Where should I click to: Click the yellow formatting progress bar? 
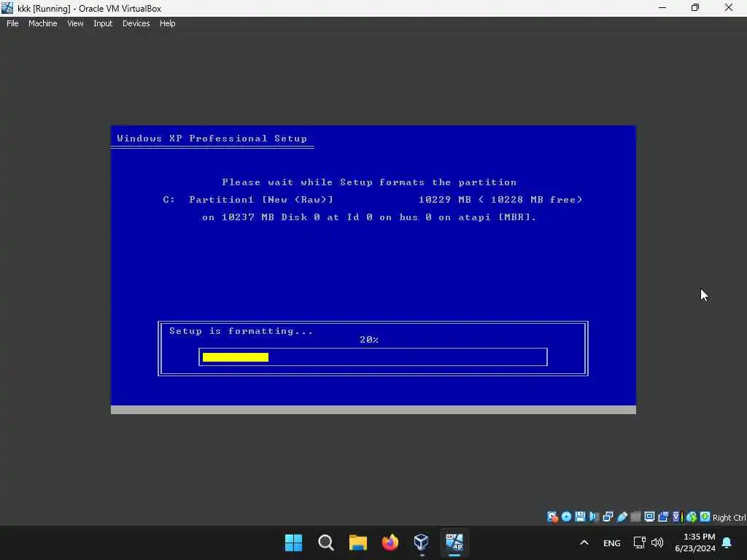pos(236,357)
